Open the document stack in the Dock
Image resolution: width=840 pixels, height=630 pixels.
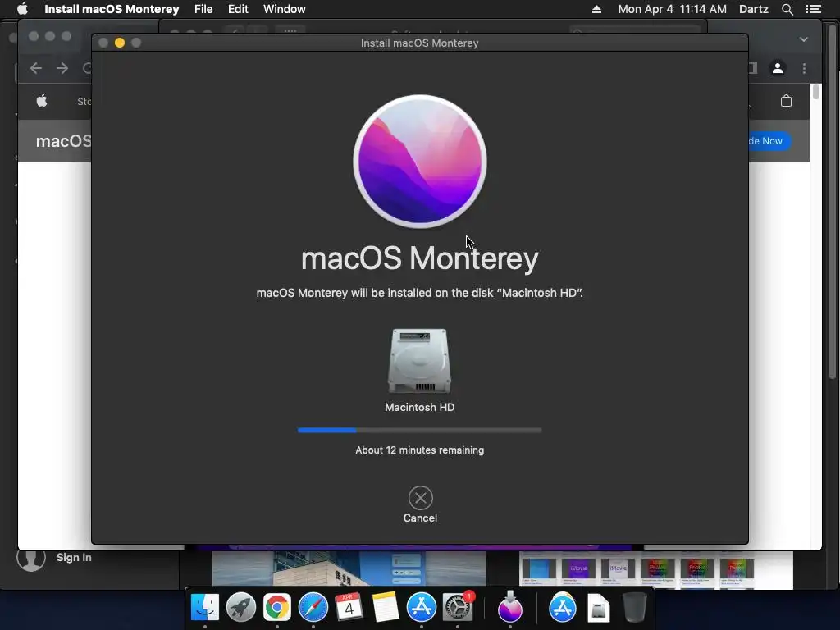598,608
